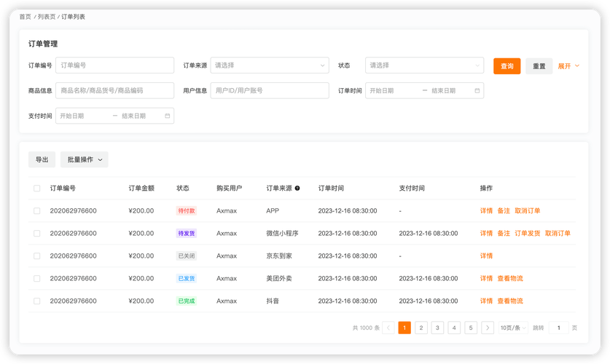This screenshot has width=610, height=364.
Task: Click the APP order source cell
Action: pos(273,211)
